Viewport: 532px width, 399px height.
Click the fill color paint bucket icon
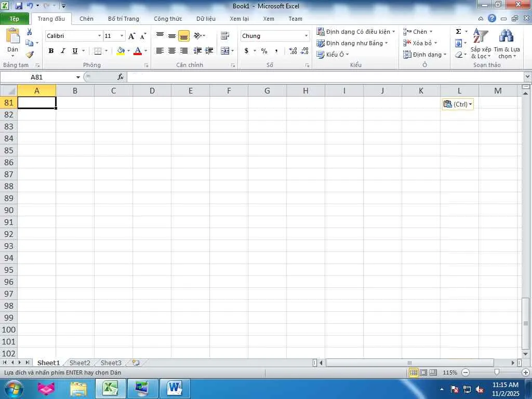(121, 51)
